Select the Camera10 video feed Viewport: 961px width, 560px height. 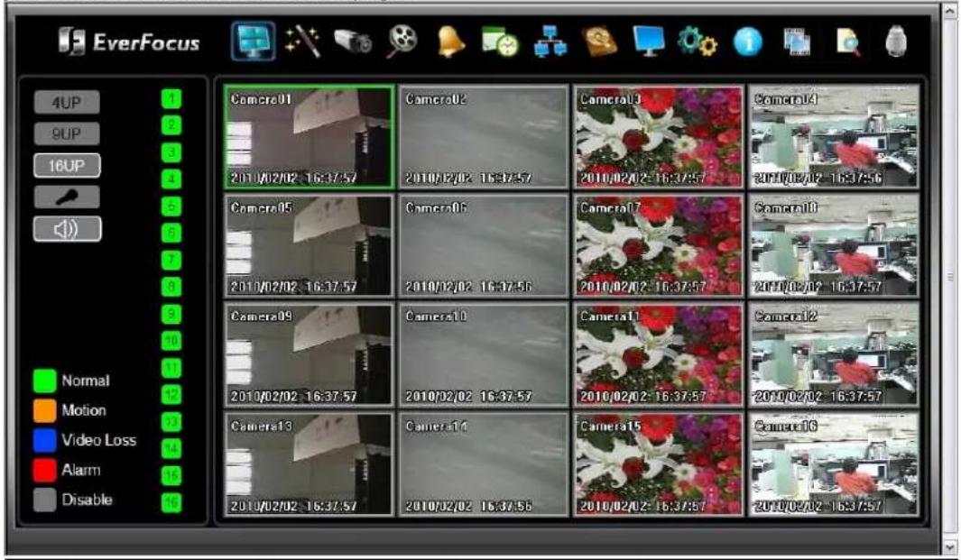click(x=484, y=354)
